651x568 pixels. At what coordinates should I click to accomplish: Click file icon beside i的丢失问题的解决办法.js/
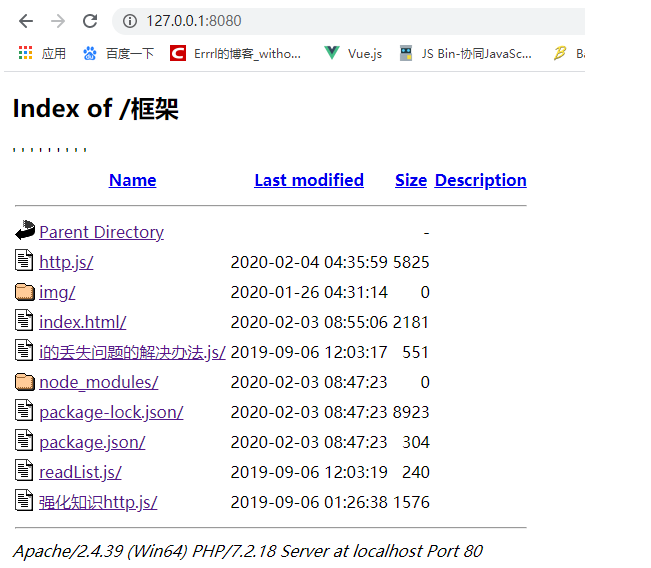[x=24, y=350]
